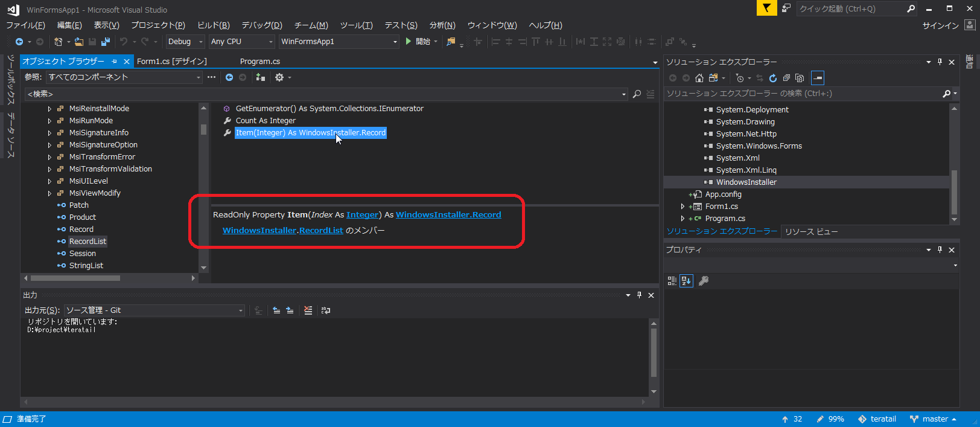Expand Form1.cs node in Solution Explorer
The width and height of the screenshot is (980, 427).
(682, 207)
